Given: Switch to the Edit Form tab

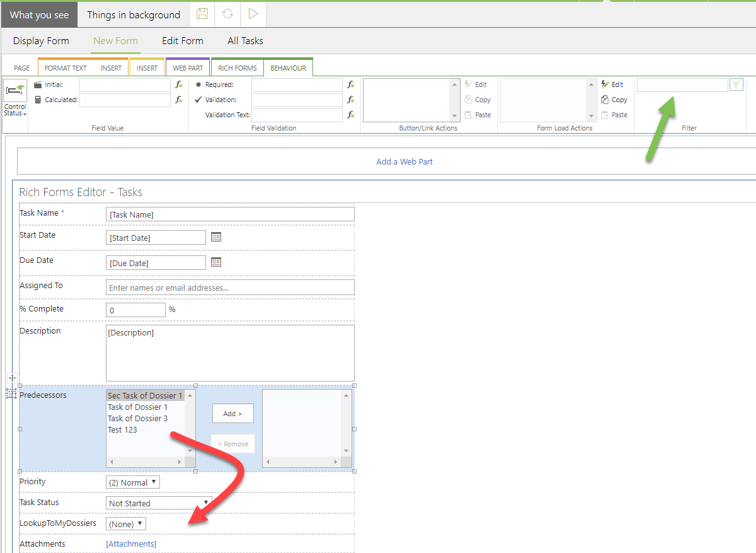Looking at the screenshot, I should point(182,41).
